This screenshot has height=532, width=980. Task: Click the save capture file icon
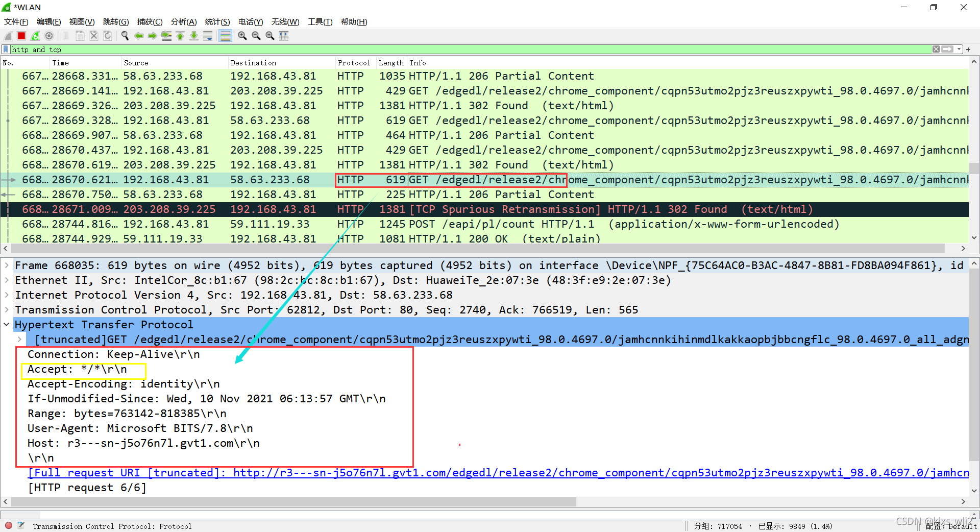click(x=80, y=36)
